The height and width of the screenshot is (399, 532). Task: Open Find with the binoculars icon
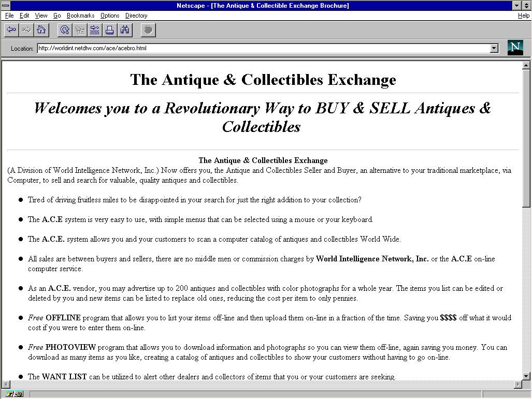124,30
